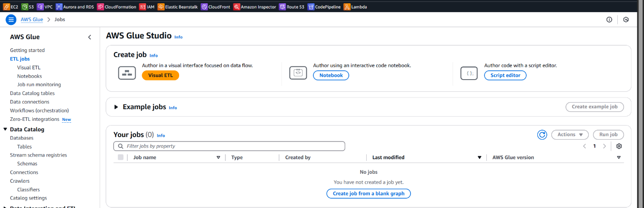
Task: Expand the Example jobs section
Action: pyautogui.click(x=116, y=107)
